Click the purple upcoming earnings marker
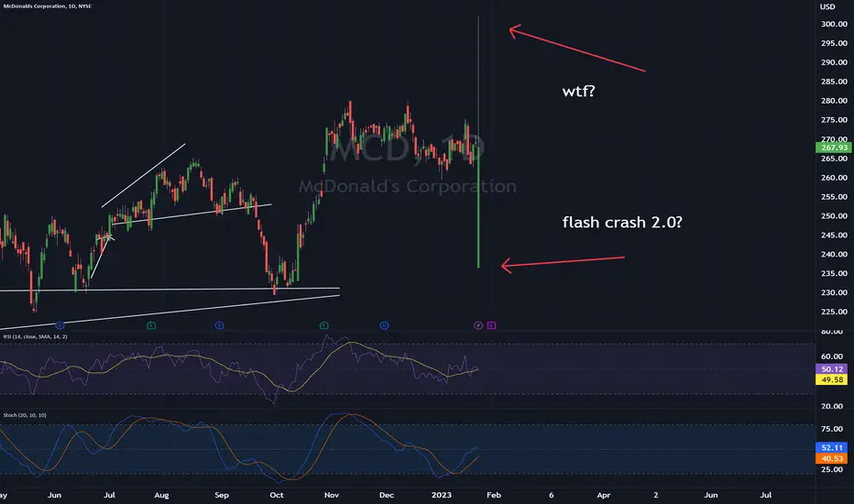Screen dimensions: 854x504 491,325
